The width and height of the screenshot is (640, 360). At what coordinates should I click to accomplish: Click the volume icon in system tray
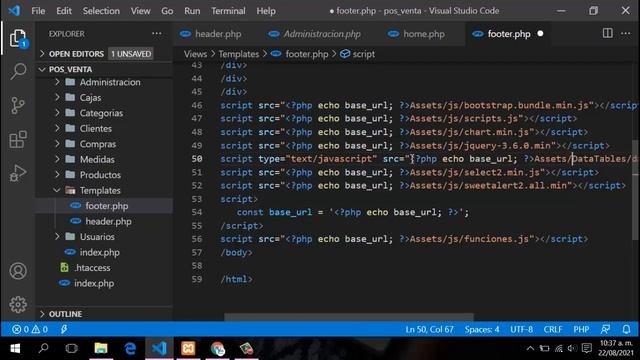pos(572,348)
